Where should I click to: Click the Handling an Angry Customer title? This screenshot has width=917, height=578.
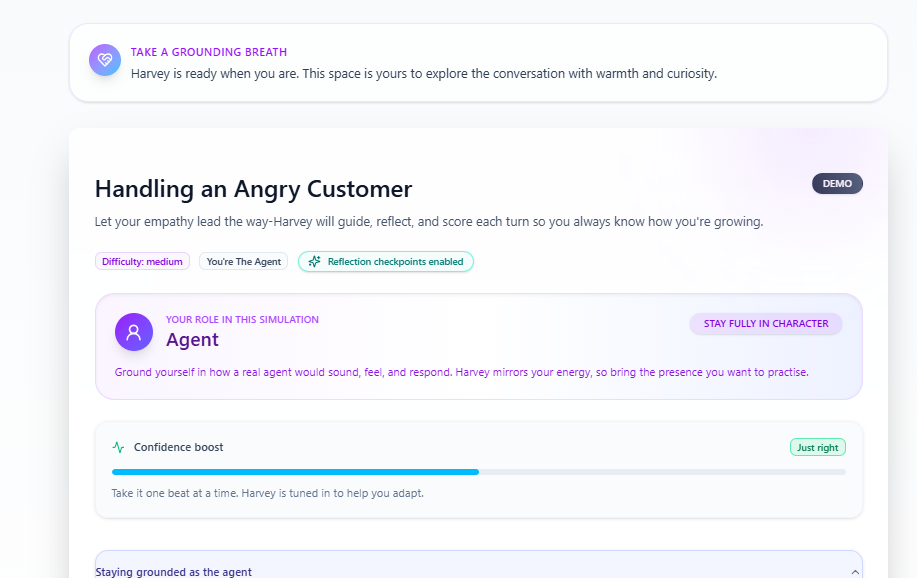click(253, 189)
